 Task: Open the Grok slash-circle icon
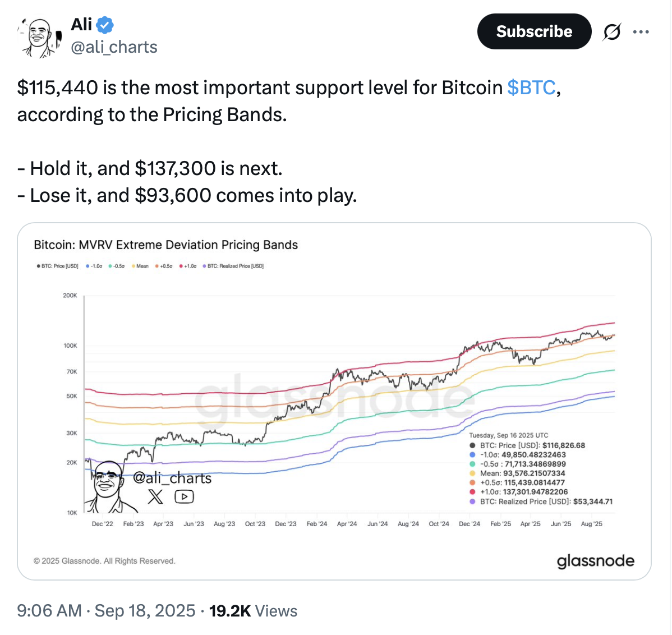[x=611, y=32]
